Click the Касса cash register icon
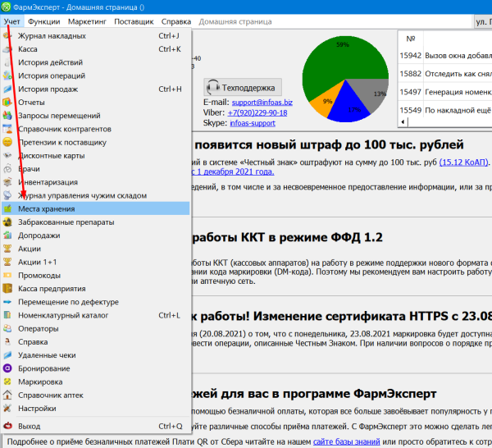The width and height of the screenshot is (492, 448). click(x=8, y=49)
